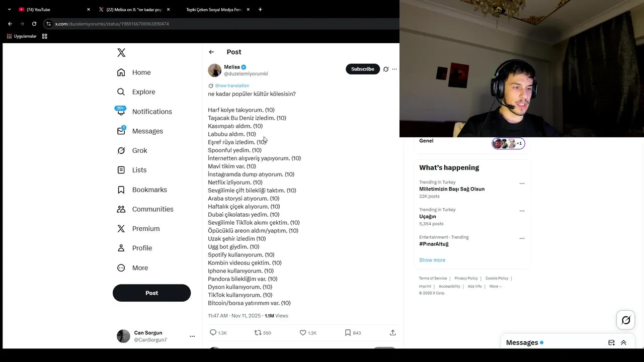644x362 pixels.
Task: Expand the Messages drawer with double chevron
Action: [623, 343]
